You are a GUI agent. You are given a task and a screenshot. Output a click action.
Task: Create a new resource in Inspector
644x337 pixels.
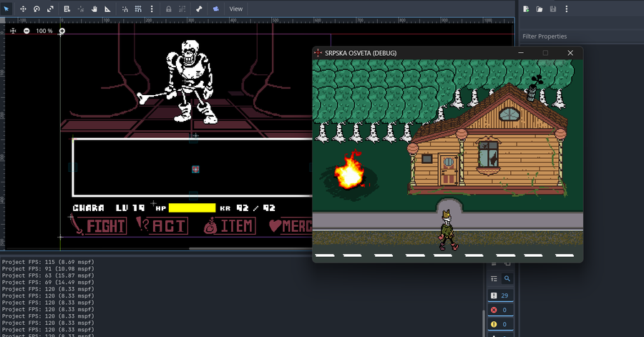pyautogui.click(x=526, y=9)
